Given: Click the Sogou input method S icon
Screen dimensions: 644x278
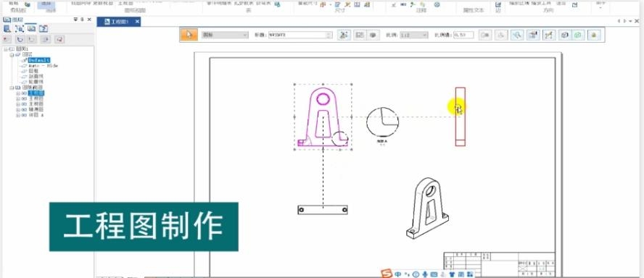Looking at the screenshot, I should point(386,274).
